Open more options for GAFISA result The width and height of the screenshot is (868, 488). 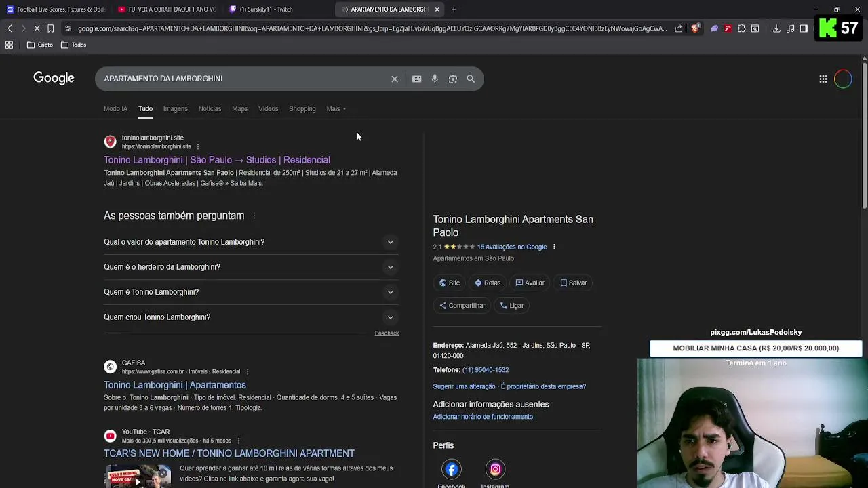[248, 371]
